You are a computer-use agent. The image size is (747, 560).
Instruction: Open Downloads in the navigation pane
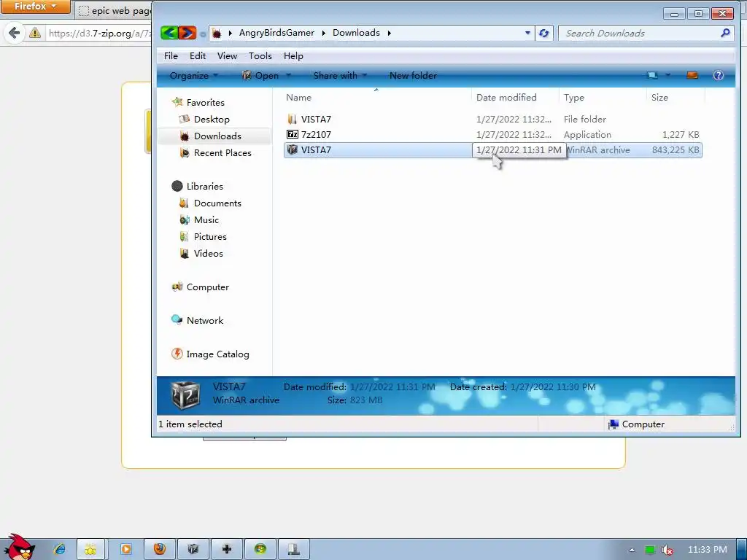pyautogui.click(x=217, y=136)
